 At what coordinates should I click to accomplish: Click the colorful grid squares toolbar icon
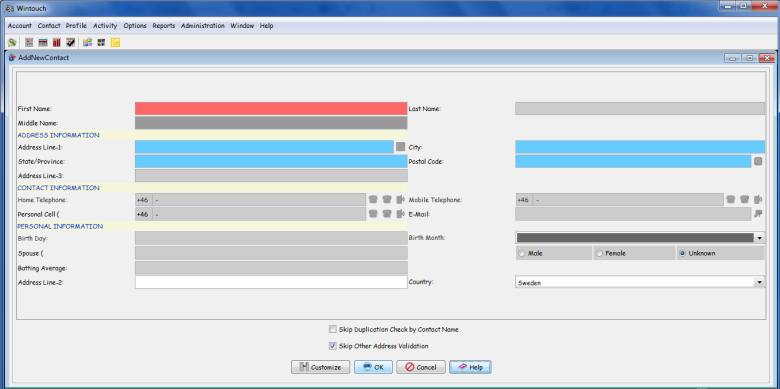(x=101, y=43)
